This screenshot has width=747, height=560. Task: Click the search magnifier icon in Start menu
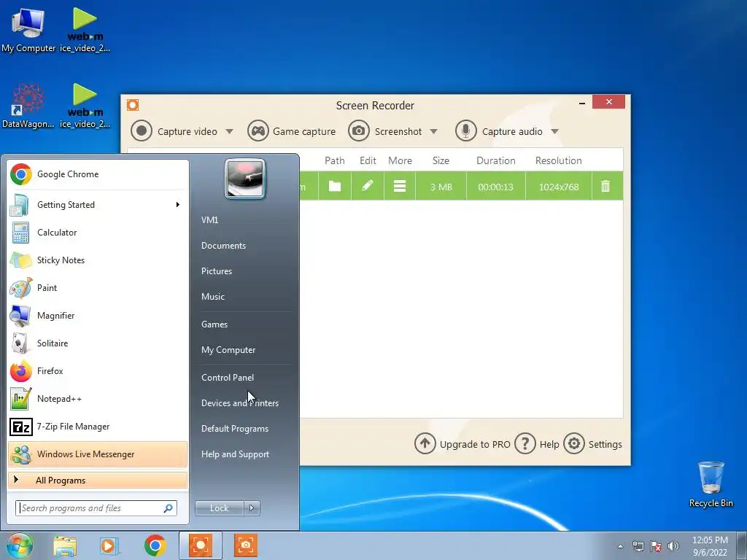click(x=169, y=508)
